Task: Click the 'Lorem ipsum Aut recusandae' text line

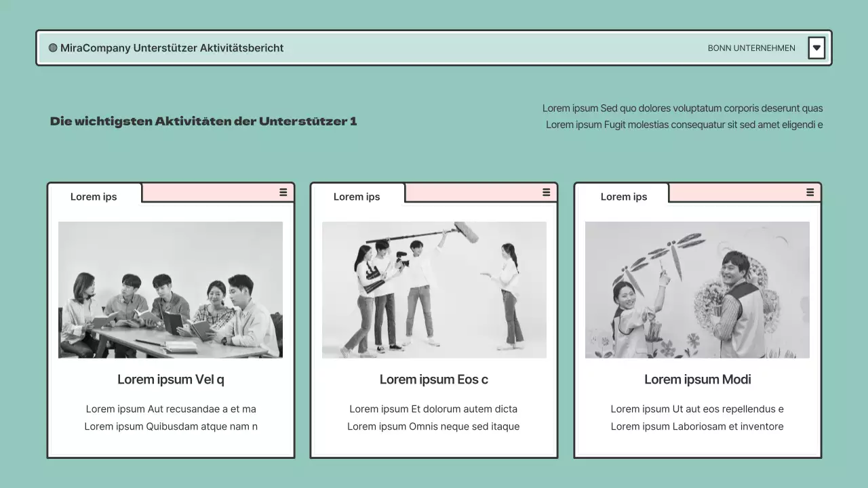Action: pos(171,409)
